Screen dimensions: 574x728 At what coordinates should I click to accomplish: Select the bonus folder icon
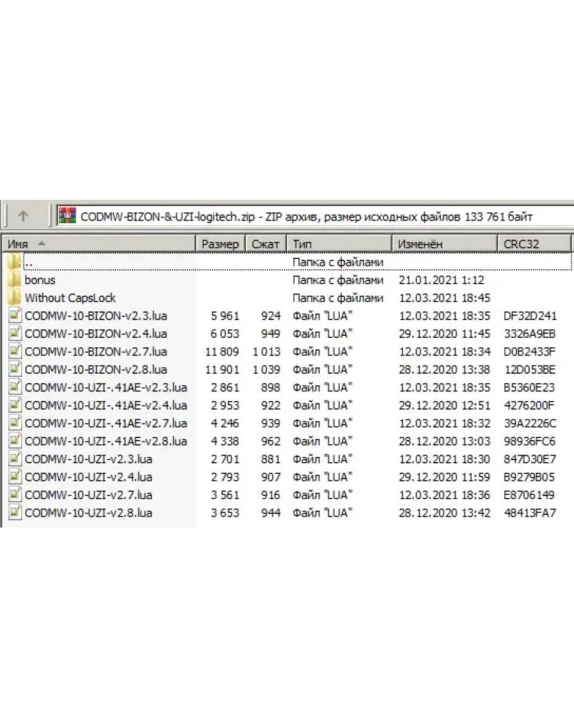[14, 280]
